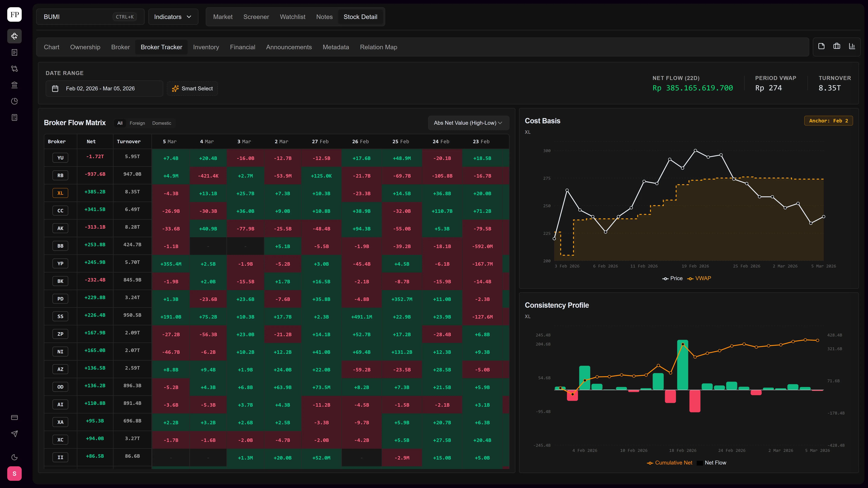Image resolution: width=868 pixels, height=488 pixels.
Task: Toggle dark mode moon icon
Action: coord(14,457)
